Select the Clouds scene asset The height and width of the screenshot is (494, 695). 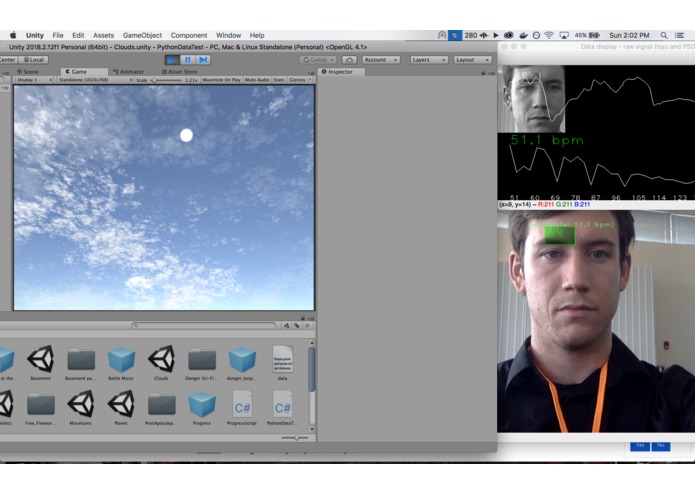161,362
